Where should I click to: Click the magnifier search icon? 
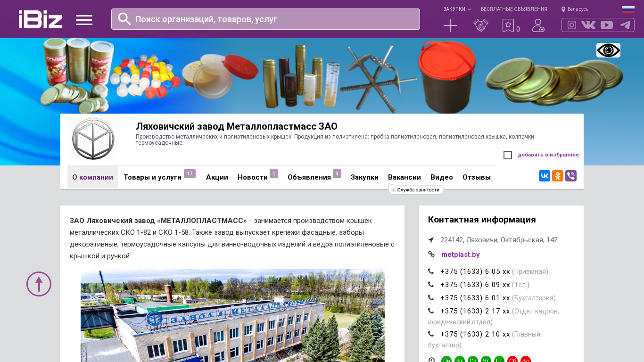pos(124,19)
